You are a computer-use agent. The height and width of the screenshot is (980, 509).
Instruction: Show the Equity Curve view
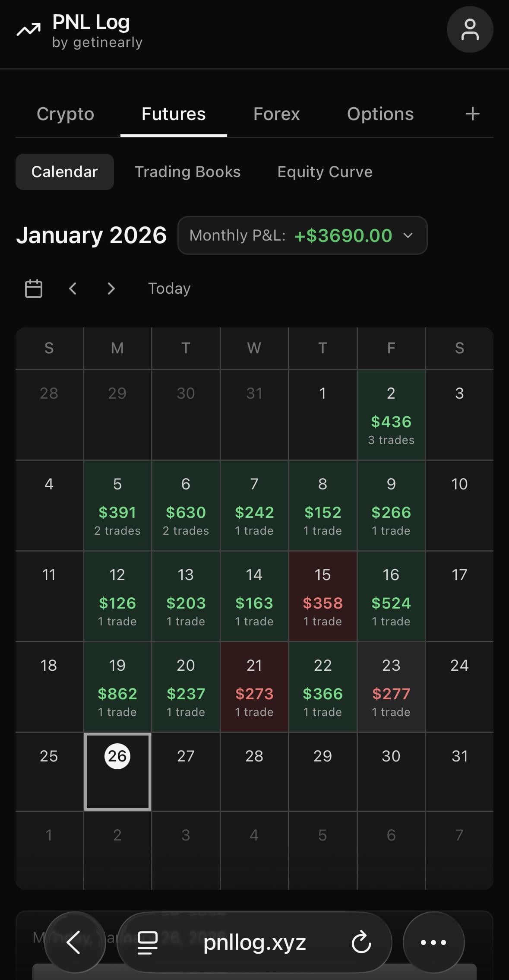click(325, 172)
